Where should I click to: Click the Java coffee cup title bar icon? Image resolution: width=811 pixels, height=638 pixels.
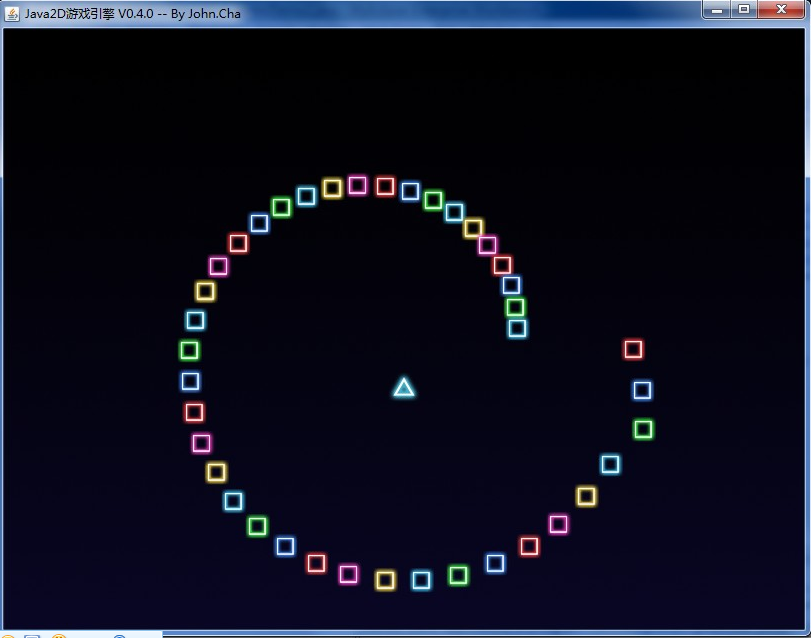coord(11,13)
